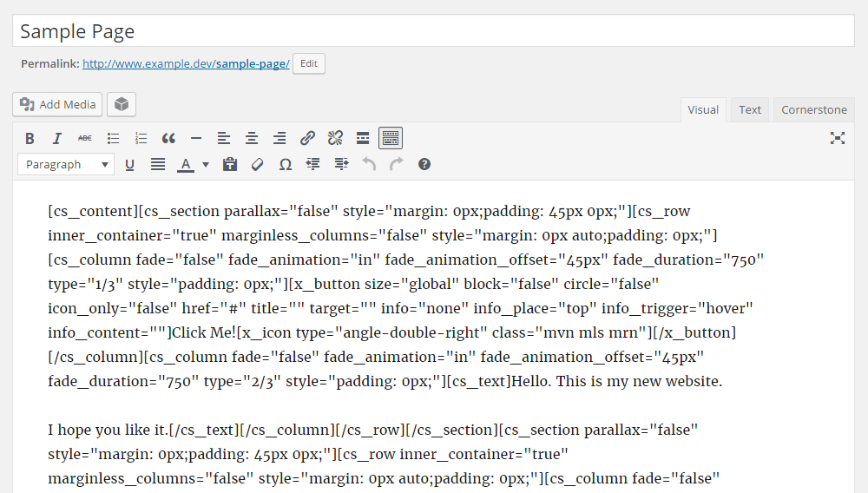Increase the indent
Viewport: 868px width, 493px height.
(x=341, y=164)
